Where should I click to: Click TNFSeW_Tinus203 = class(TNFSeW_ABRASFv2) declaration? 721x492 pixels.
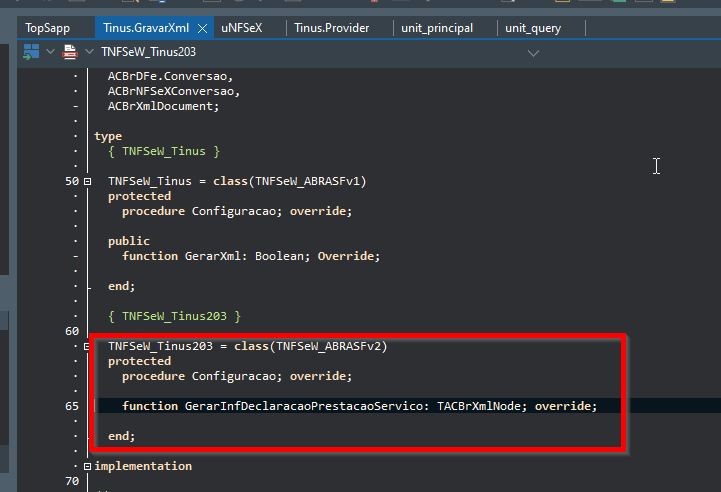point(247,346)
